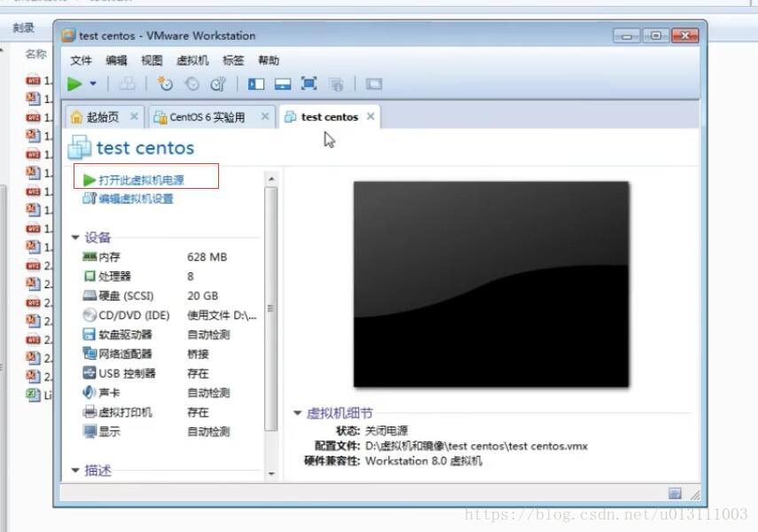Viewport: 758px width, 532px height.
Task: Click the unity mode toolbar icon
Action: coord(337,84)
